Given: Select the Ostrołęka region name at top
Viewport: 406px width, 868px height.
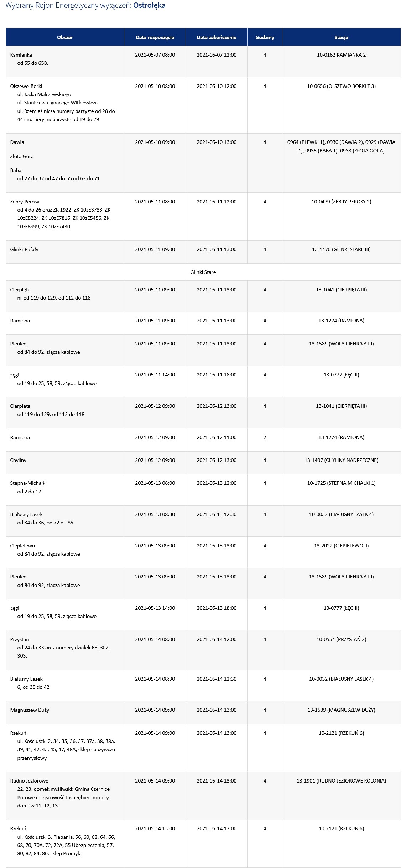Looking at the screenshot, I should 149,6.
